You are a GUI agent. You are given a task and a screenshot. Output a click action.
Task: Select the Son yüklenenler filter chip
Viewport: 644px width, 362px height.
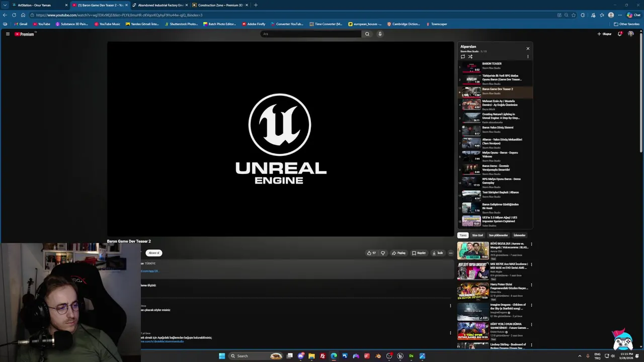point(498,235)
